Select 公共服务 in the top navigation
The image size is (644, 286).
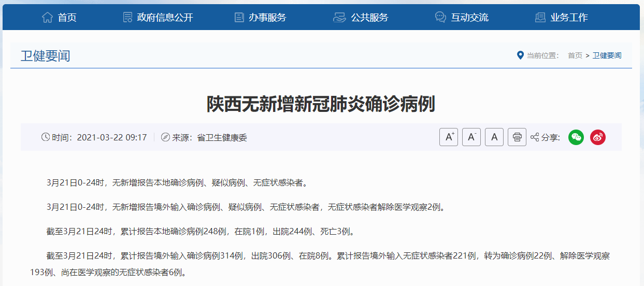(x=369, y=18)
